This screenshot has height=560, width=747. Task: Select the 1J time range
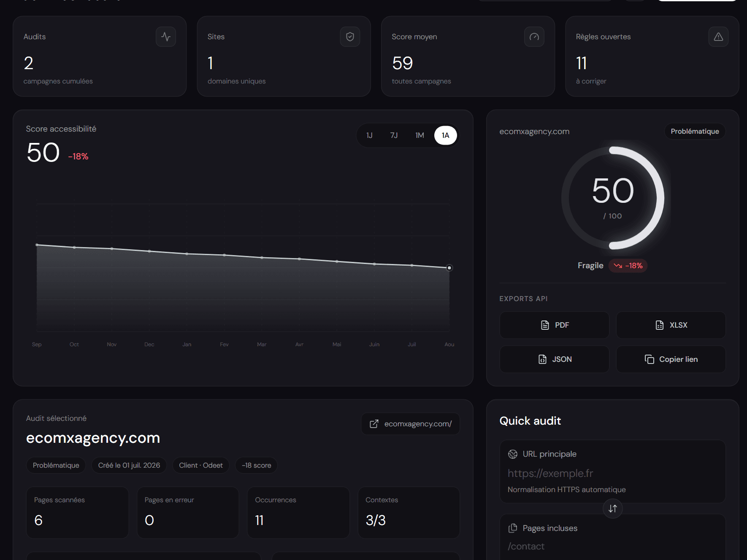pos(369,135)
